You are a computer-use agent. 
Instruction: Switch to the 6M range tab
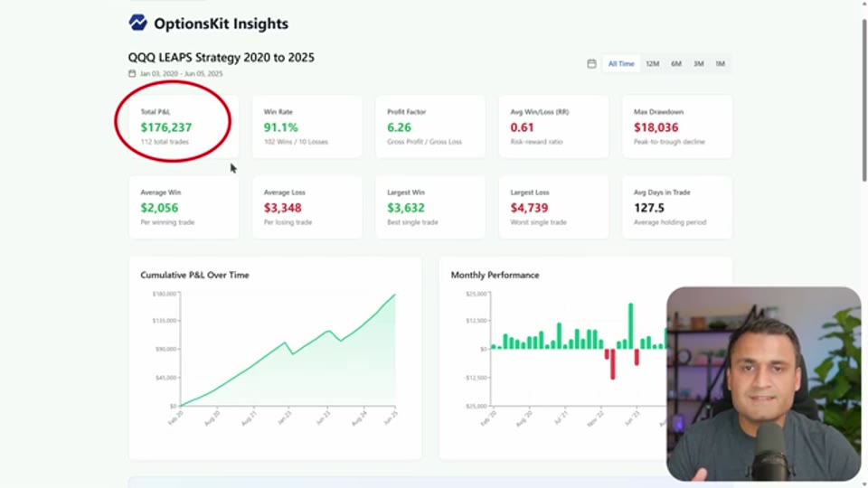676,63
